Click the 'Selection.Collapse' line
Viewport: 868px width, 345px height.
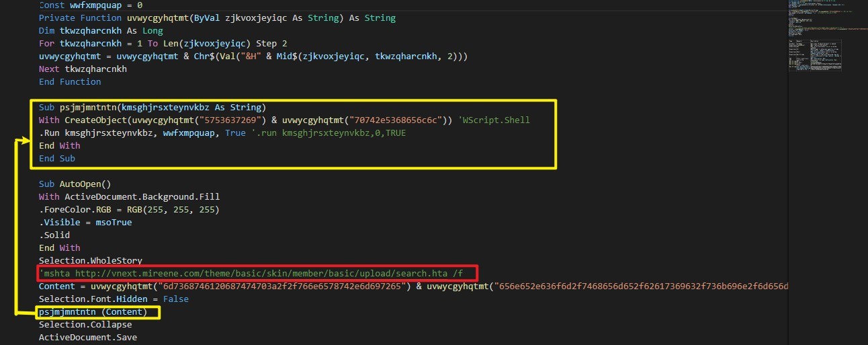(85, 325)
